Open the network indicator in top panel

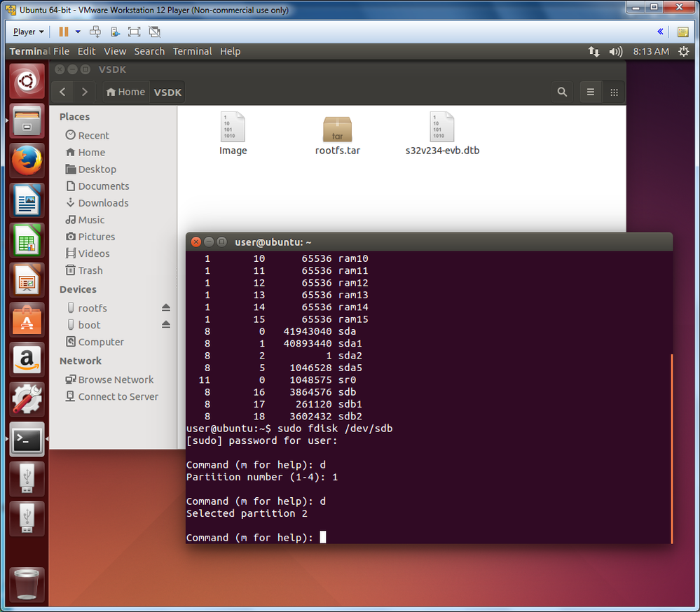point(593,52)
